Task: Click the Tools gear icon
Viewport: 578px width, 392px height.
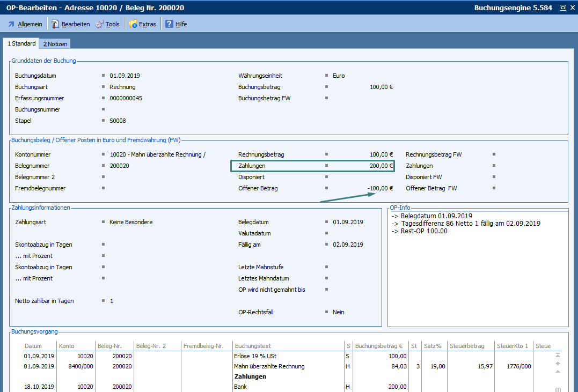Action: point(99,24)
